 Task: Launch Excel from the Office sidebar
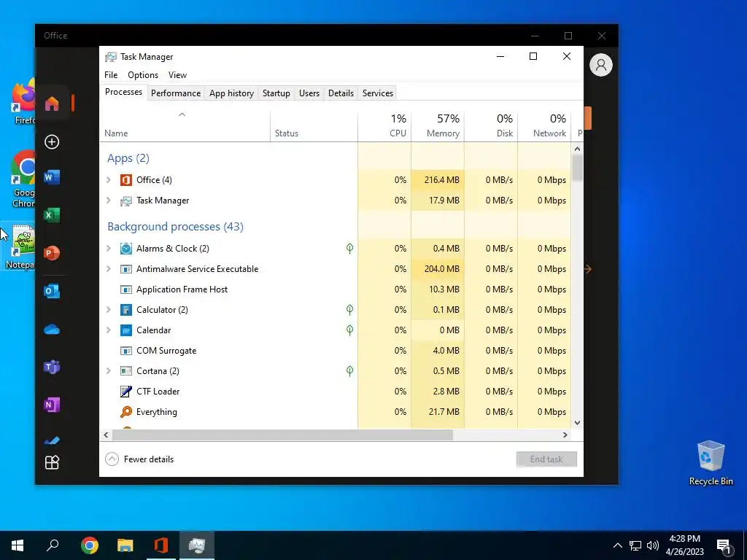pos(52,215)
